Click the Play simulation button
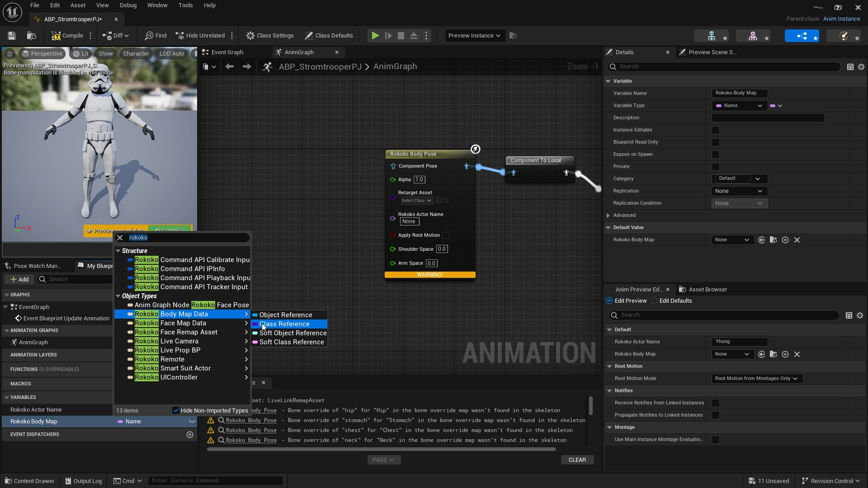Screen dimensions: 868x488 click(x=375, y=36)
